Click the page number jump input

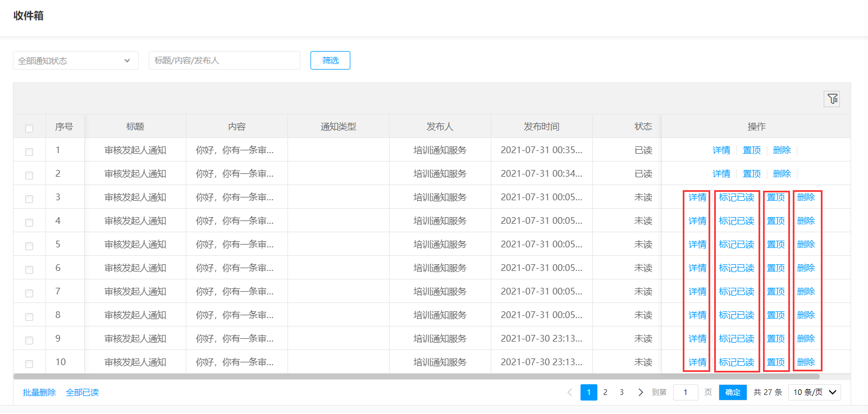point(686,392)
